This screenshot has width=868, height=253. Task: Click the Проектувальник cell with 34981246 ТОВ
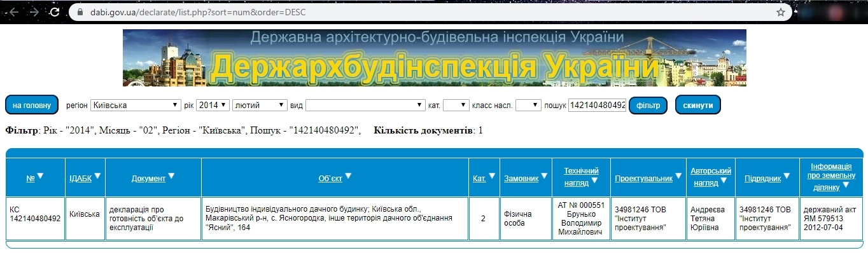click(648, 218)
